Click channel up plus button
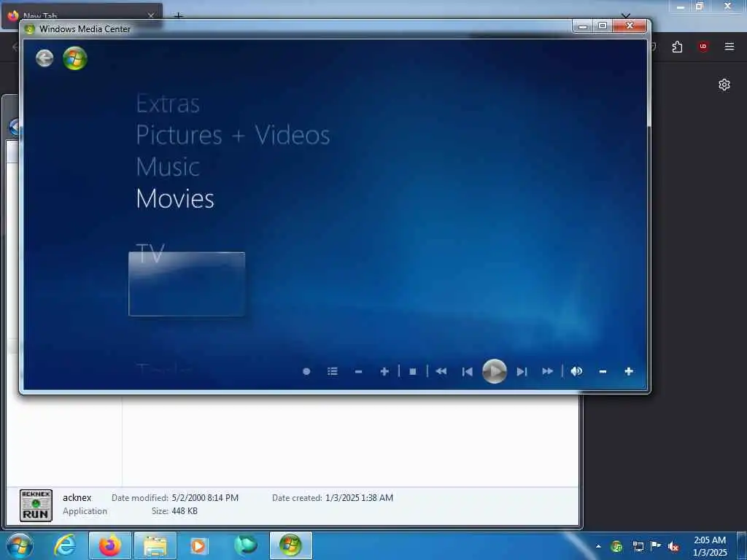This screenshot has height=560, width=747. pyautogui.click(x=384, y=371)
